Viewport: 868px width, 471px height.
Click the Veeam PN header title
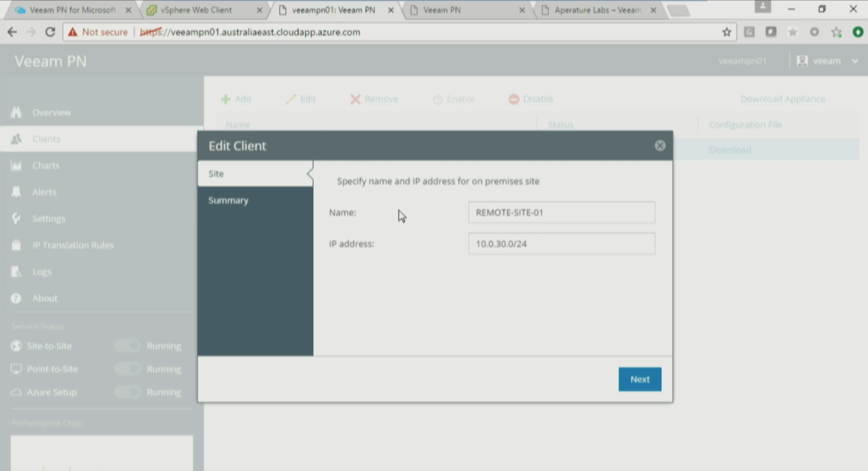(50, 61)
